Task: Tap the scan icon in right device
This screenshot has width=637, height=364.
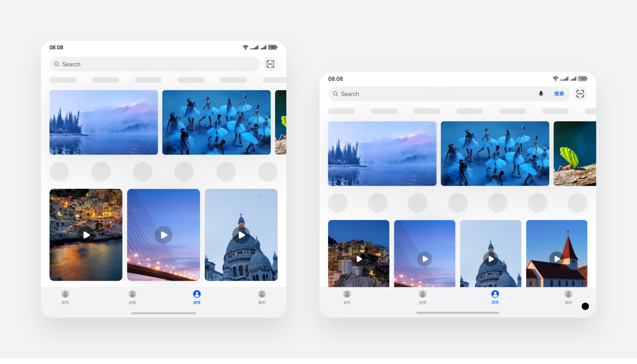Action: coord(580,94)
